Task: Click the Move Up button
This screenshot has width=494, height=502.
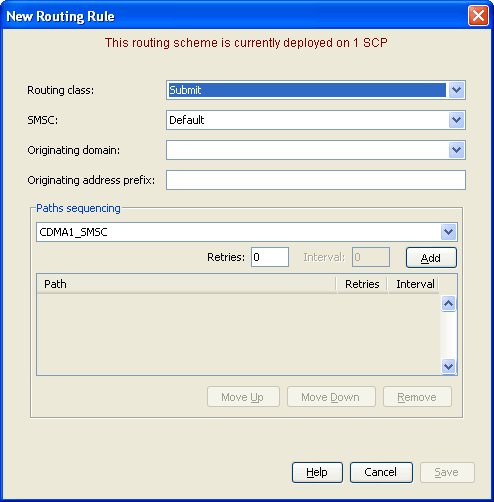Action: [x=243, y=397]
